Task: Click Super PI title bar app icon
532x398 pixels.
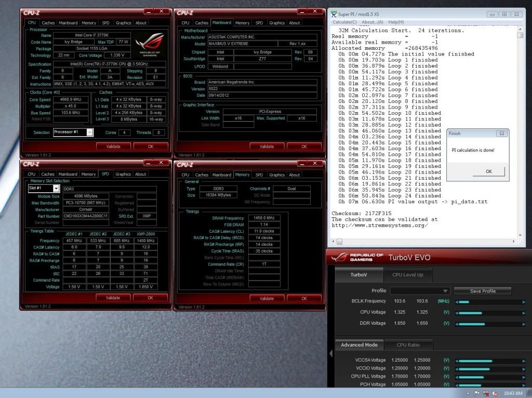Action: 334,14
